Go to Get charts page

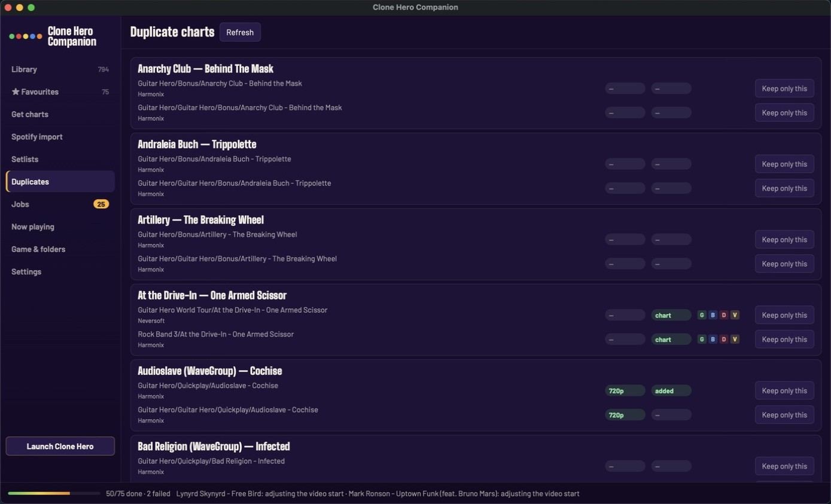tap(60, 114)
